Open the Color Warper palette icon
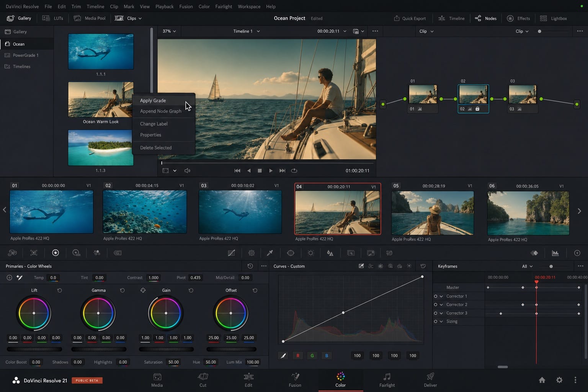588x392 pixels. pyautogui.click(x=252, y=253)
